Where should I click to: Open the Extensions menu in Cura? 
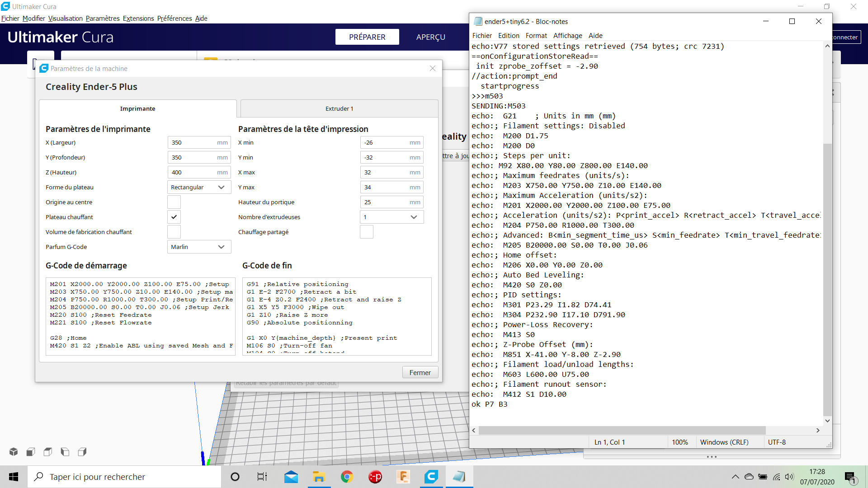coord(138,19)
